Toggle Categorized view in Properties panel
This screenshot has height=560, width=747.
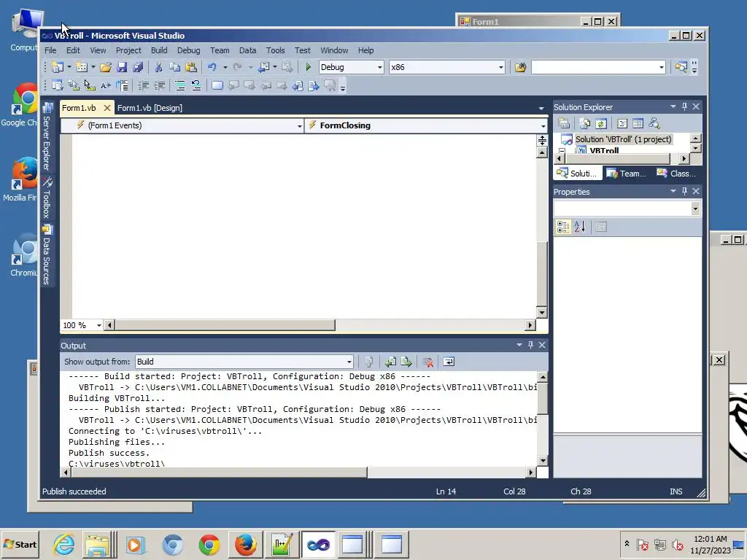coord(563,227)
